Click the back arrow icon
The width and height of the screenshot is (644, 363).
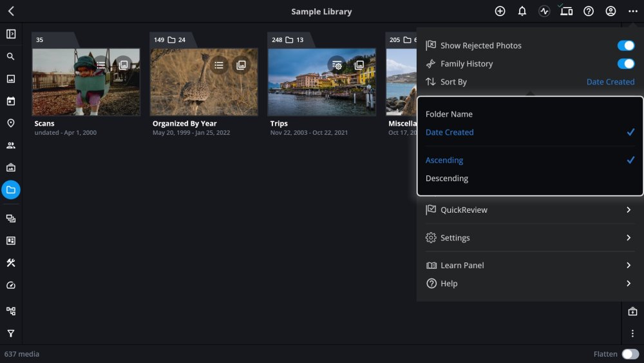click(11, 11)
